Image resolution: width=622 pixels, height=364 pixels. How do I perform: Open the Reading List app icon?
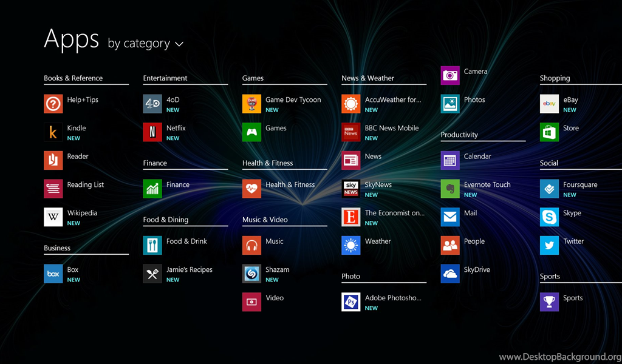[x=53, y=189]
